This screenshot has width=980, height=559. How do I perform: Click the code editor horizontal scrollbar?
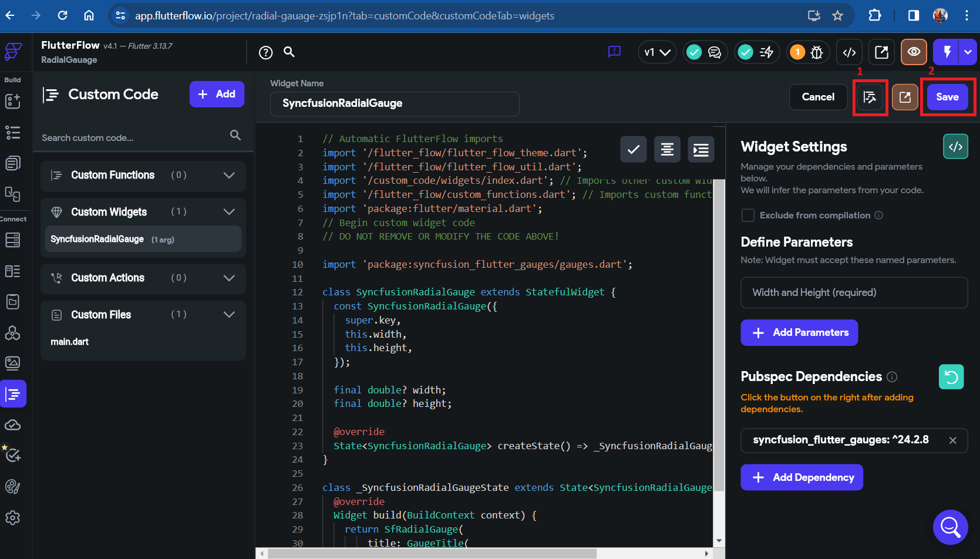432,553
